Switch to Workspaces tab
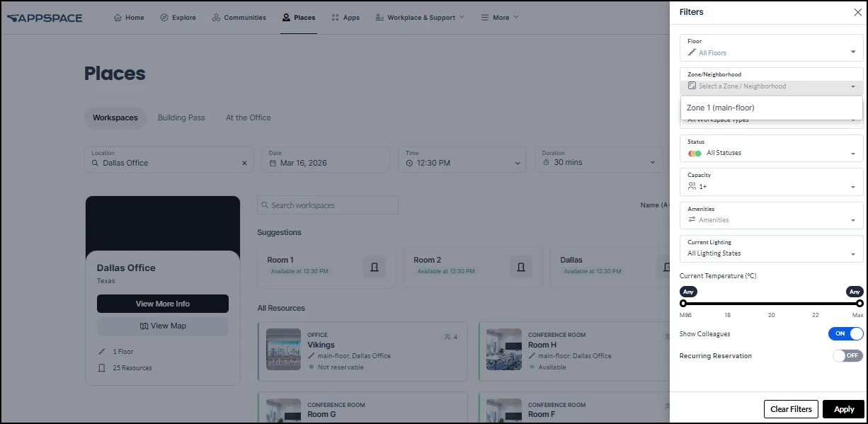This screenshot has width=868, height=424. 115,118
